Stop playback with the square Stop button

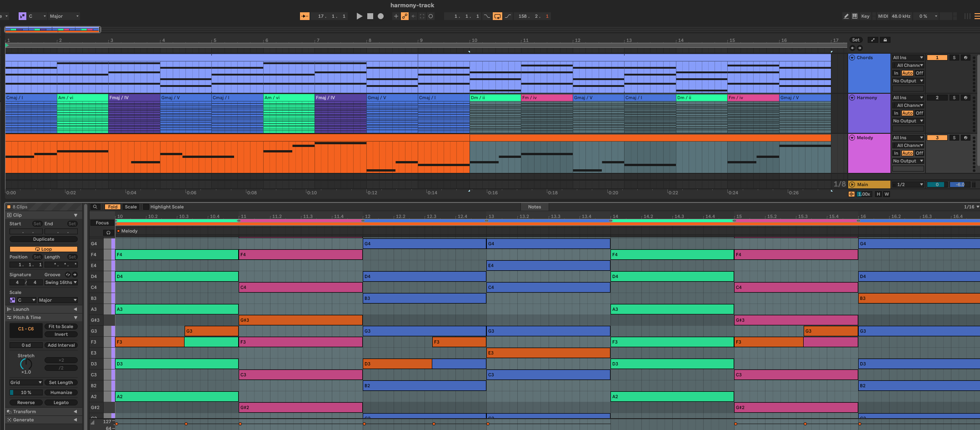(x=370, y=16)
